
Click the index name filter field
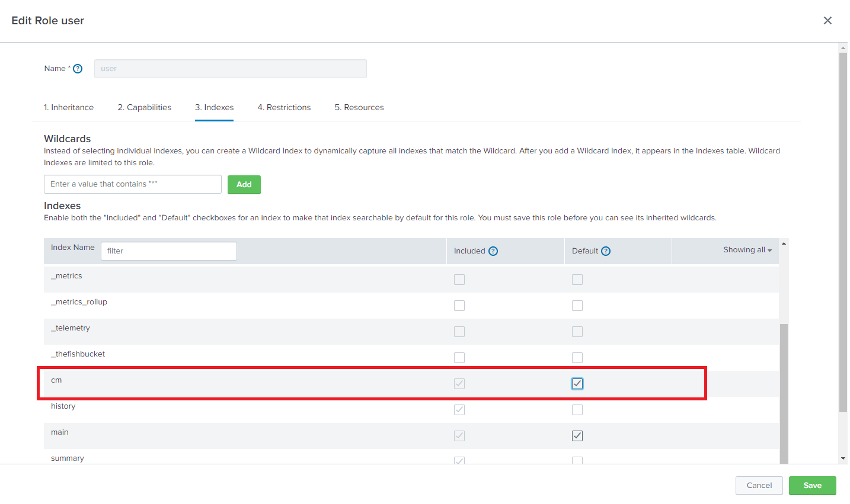(168, 251)
